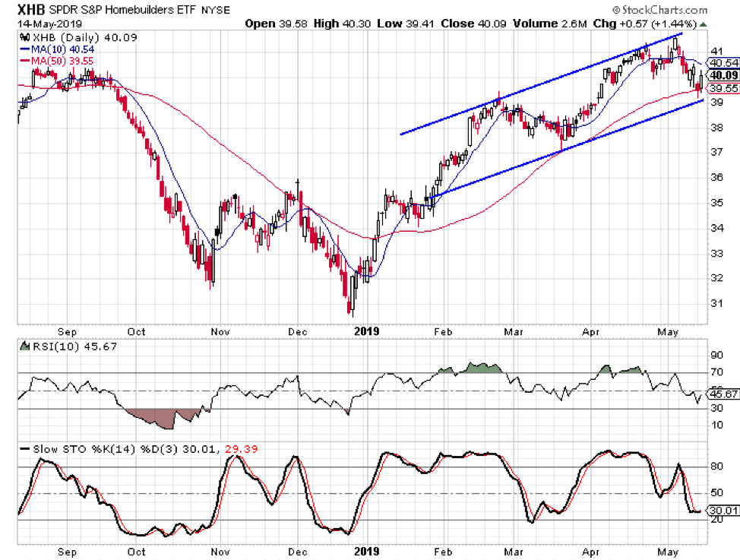Click the green up-arrow change icon

tap(704, 24)
